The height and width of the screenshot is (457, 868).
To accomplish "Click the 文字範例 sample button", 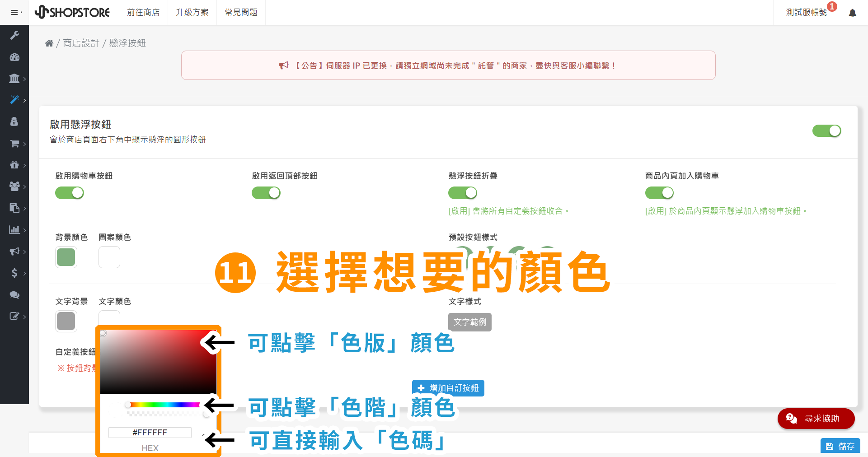I will pyautogui.click(x=470, y=322).
